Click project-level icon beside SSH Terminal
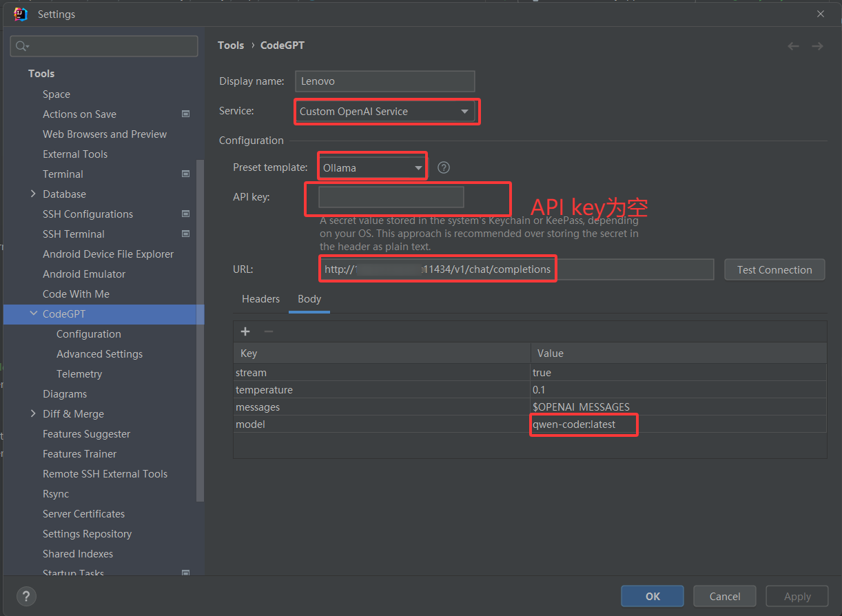842x616 pixels. click(x=185, y=234)
